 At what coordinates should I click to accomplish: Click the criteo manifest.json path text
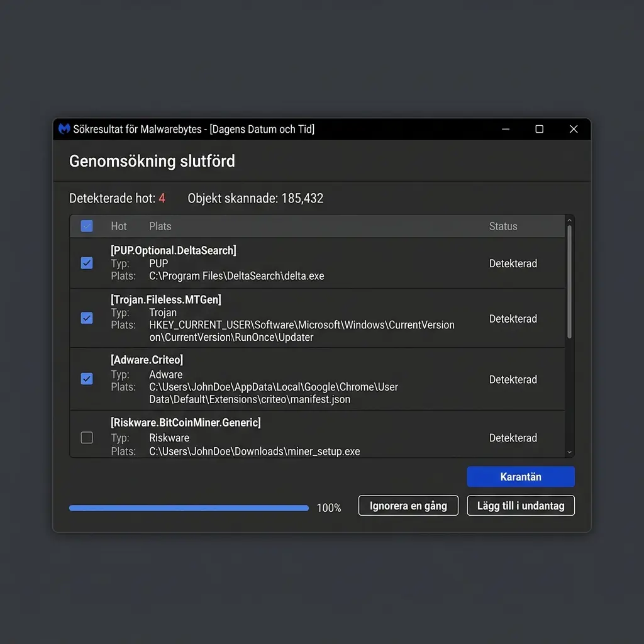[x=274, y=393]
